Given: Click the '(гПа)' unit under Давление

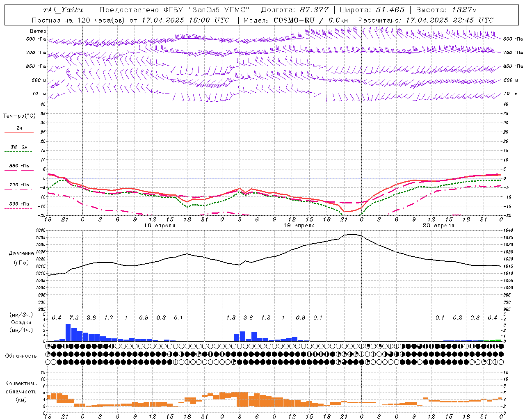Looking at the screenshot, I should tap(21, 263).
